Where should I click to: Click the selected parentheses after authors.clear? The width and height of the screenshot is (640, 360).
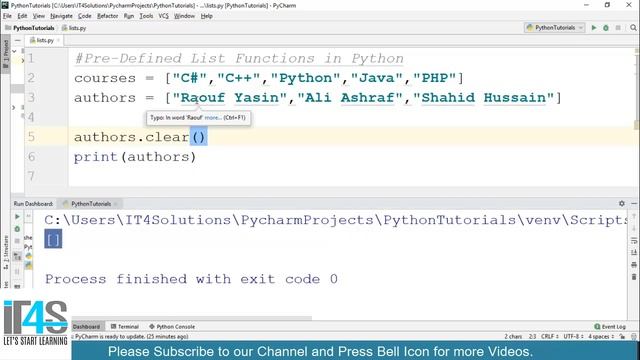tap(198, 137)
